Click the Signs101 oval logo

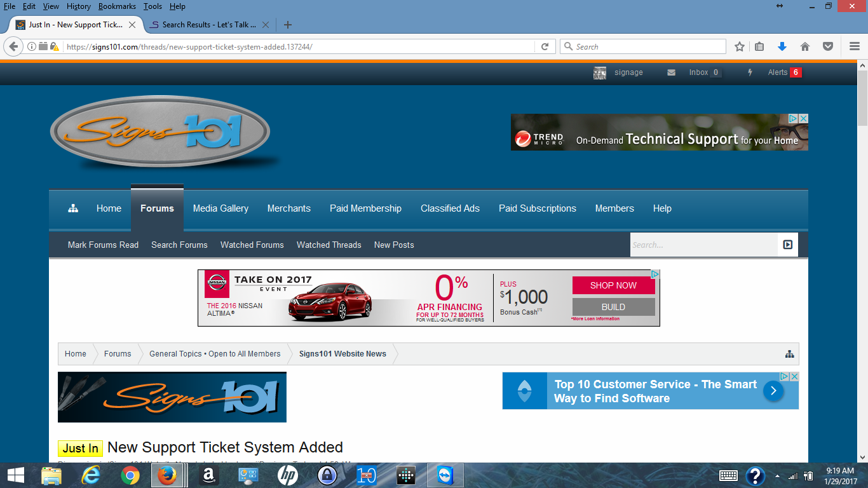[160, 132]
